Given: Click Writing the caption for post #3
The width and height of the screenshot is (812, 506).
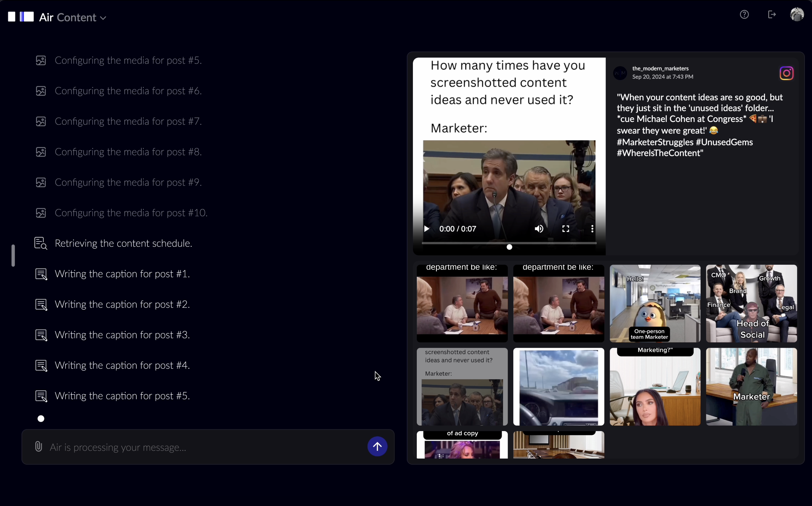Looking at the screenshot, I should [122, 335].
